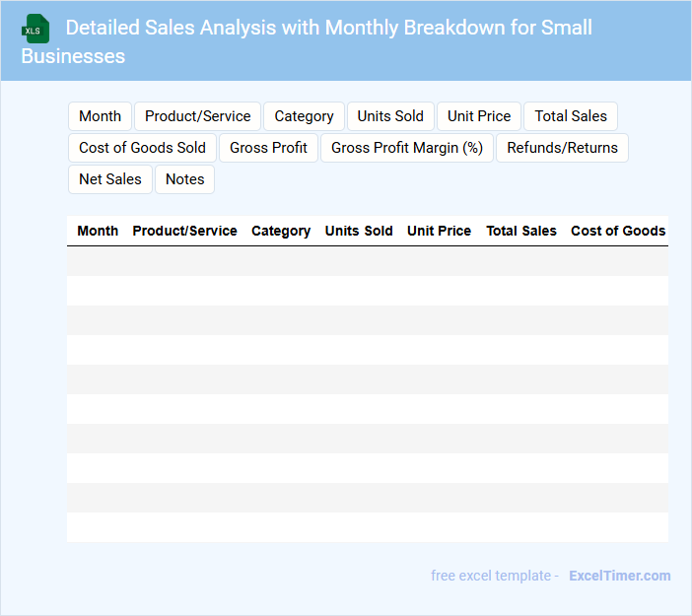Select the Net Sales tag
Screen dimensions: 692x616
click(110, 179)
